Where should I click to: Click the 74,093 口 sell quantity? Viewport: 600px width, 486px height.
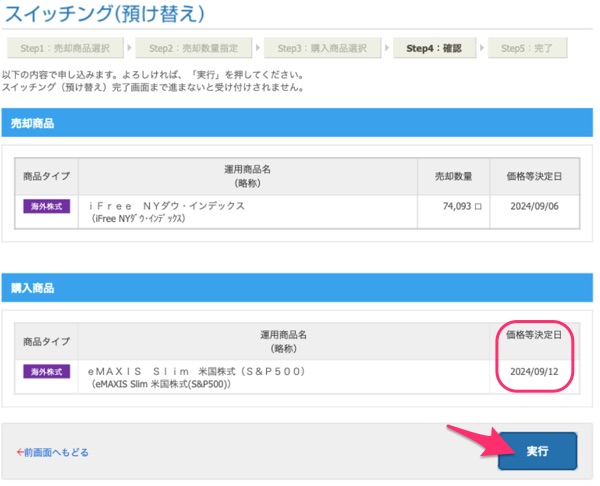pyautogui.click(x=462, y=206)
